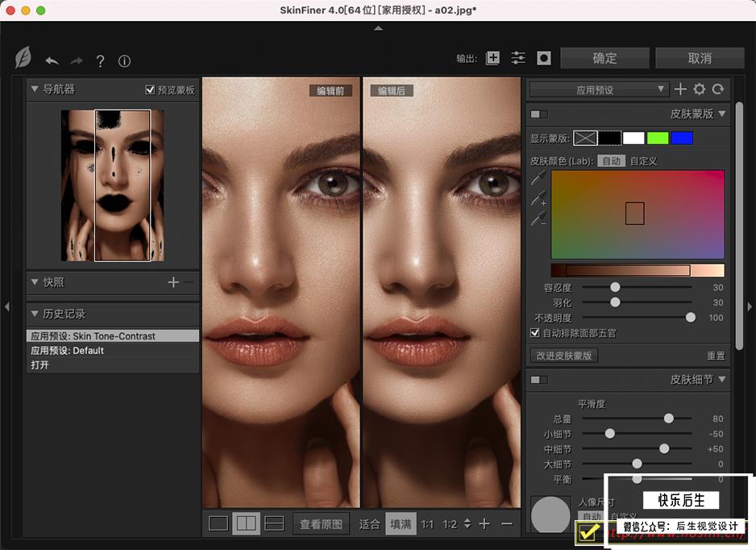Image resolution: width=756 pixels, height=550 pixels.
Task: Click the 确定 button
Action: 604,58
